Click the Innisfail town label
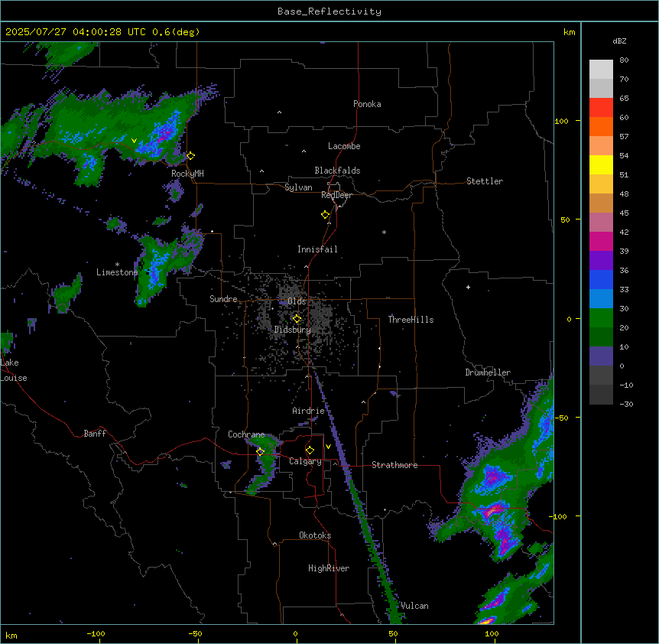 [x=317, y=249]
